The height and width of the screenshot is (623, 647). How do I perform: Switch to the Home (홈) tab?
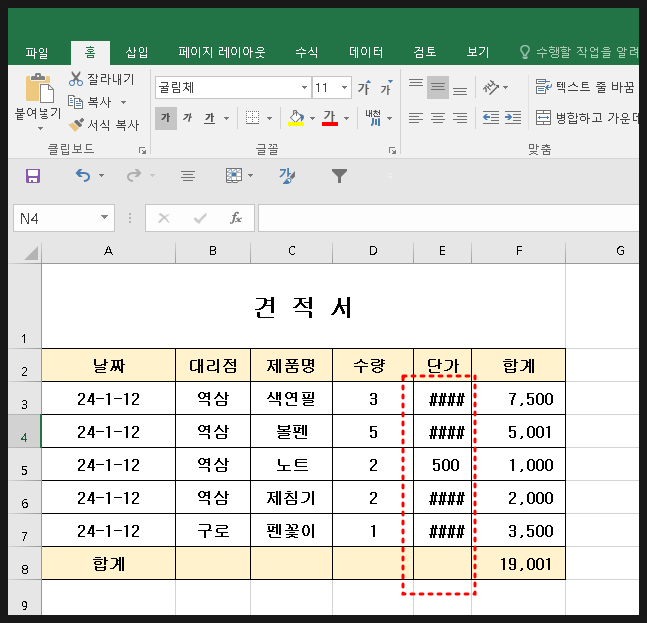(90, 52)
